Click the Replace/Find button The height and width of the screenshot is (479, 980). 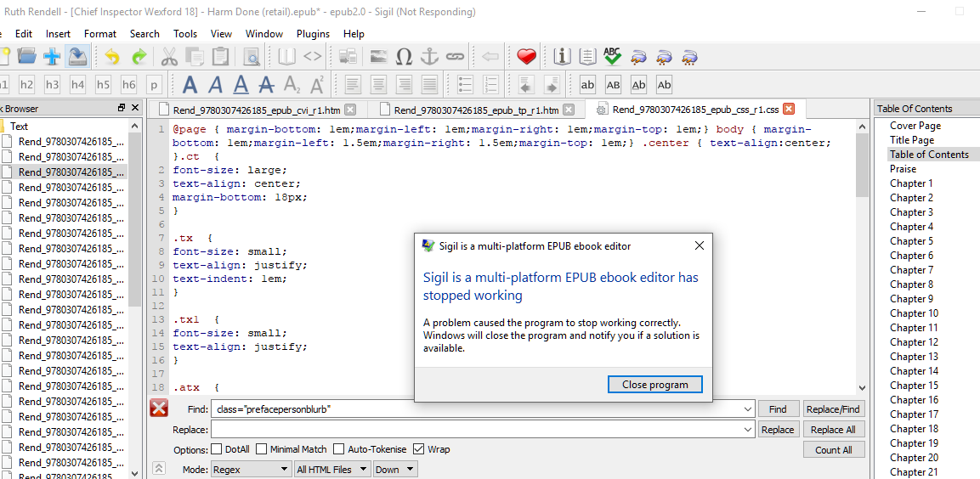click(x=834, y=409)
